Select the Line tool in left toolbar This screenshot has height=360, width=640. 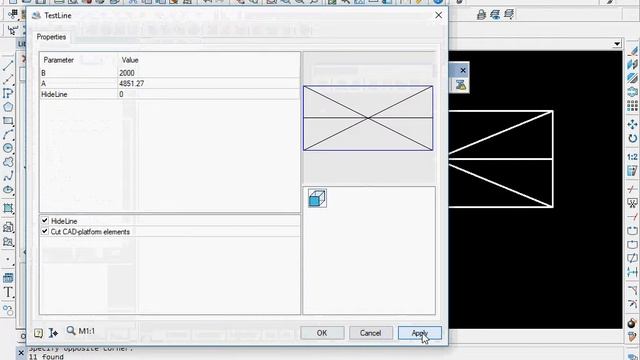(8, 65)
